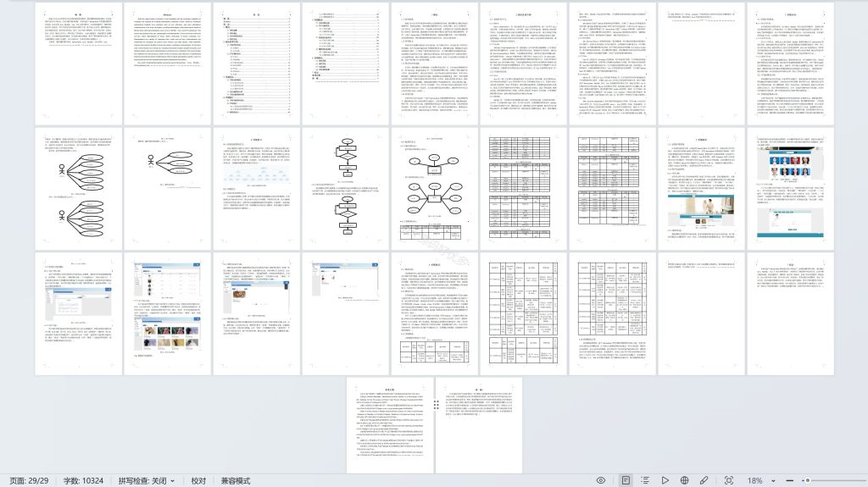Select the page with ER diagrams
Screen dimensions: 868x487
tap(435, 189)
